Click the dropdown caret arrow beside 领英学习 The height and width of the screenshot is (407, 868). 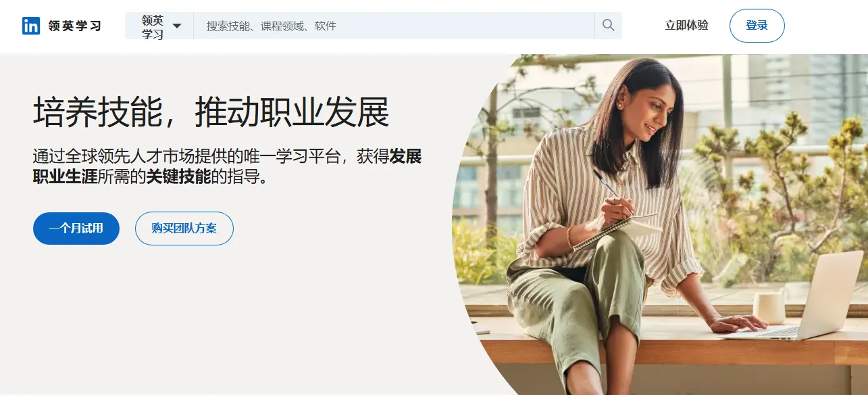(x=177, y=26)
